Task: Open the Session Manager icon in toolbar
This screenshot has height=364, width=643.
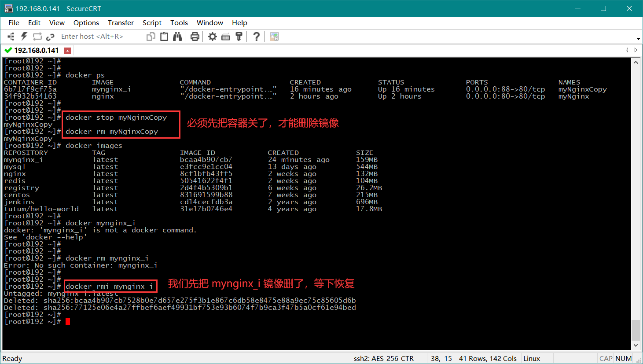Action: (x=11, y=37)
